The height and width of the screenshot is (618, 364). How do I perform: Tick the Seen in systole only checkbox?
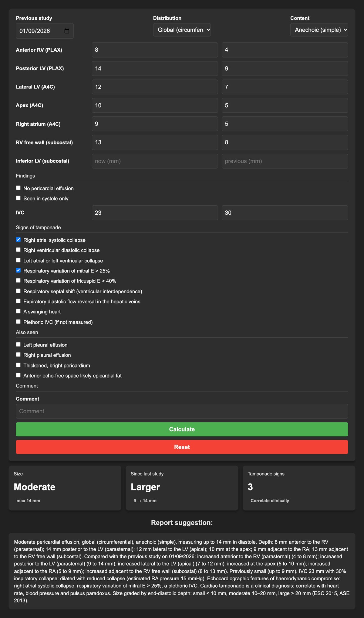18,198
